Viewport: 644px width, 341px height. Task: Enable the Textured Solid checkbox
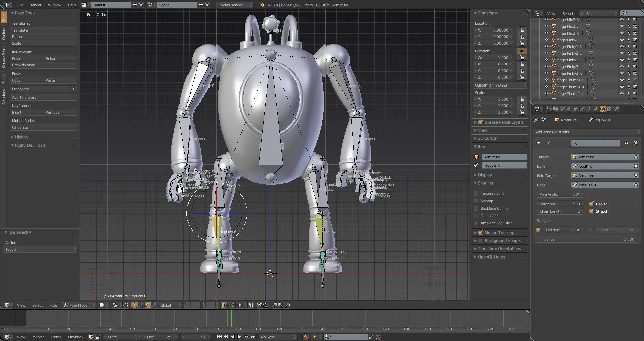(x=476, y=193)
